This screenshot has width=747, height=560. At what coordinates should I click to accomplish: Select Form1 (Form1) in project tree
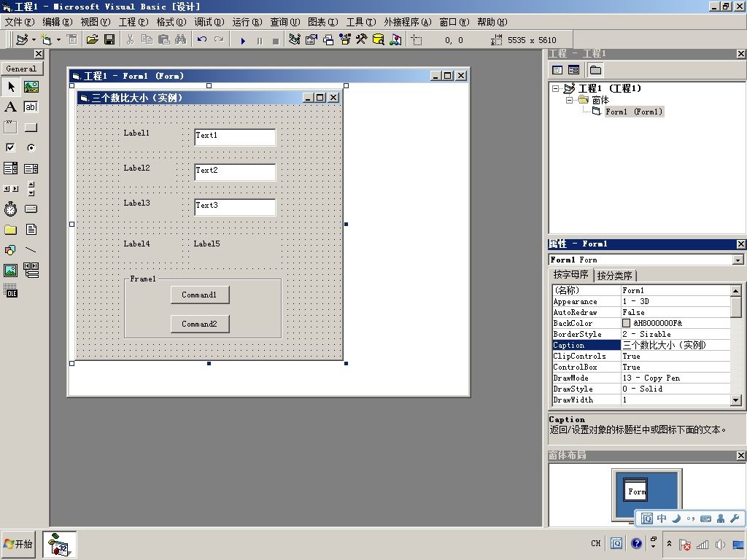(634, 112)
